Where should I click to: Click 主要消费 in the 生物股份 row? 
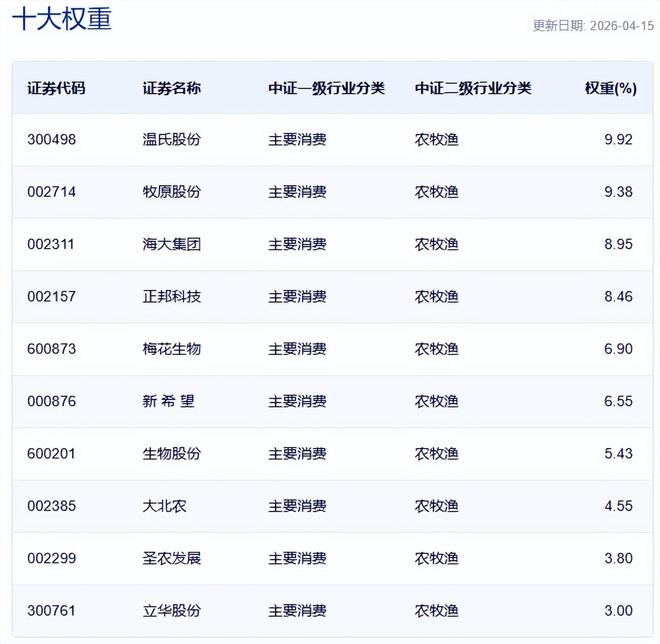pyautogui.click(x=298, y=454)
